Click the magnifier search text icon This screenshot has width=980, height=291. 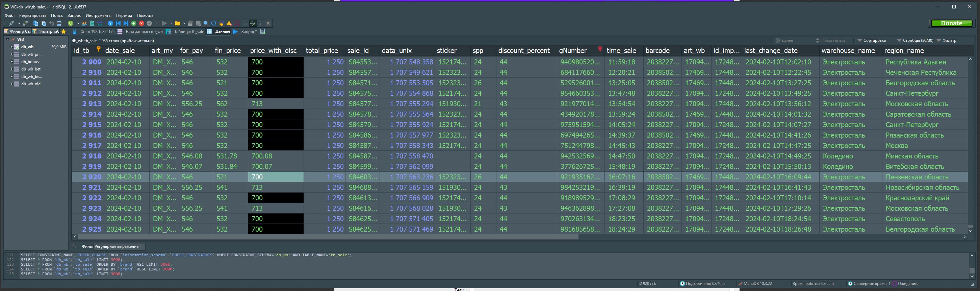coord(206,23)
